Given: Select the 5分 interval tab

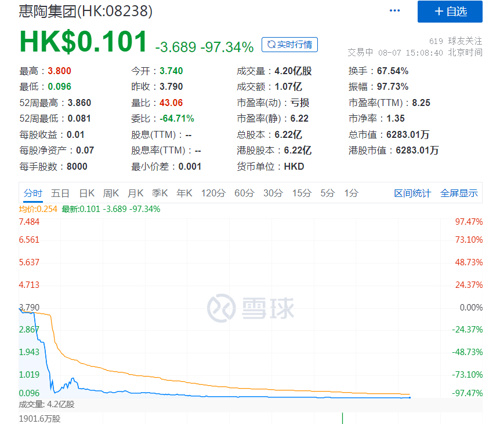Looking at the screenshot, I should pos(327,193).
